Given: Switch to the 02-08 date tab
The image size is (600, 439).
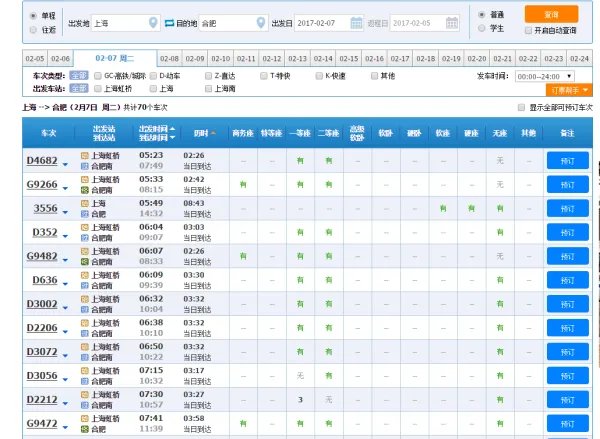Looking at the screenshot, I should (x=170, y=59).
